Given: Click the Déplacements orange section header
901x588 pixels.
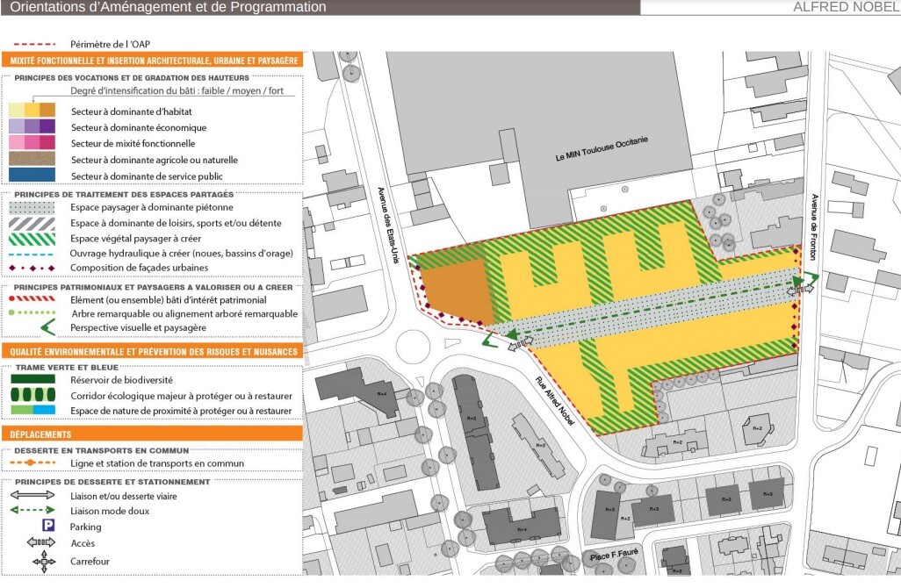Looking at the screenshot, I should 152,434.
